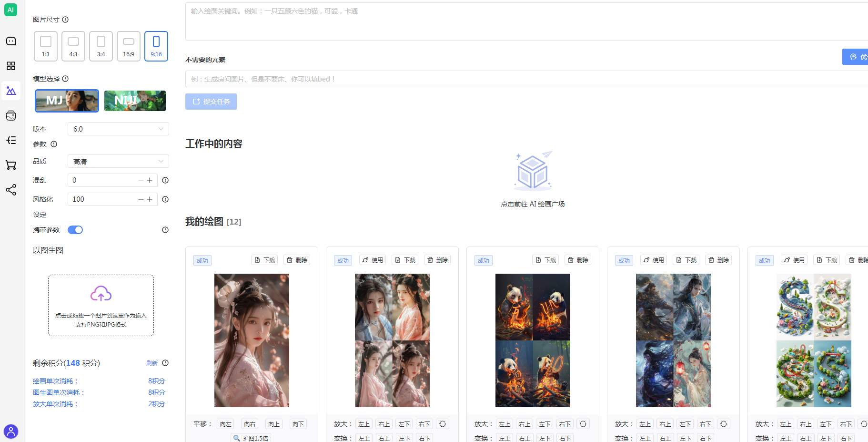This screenshot has width=868, height=442.
Task: Open the shopping cart in the sidebar
Action: click(x=11, y=165)
